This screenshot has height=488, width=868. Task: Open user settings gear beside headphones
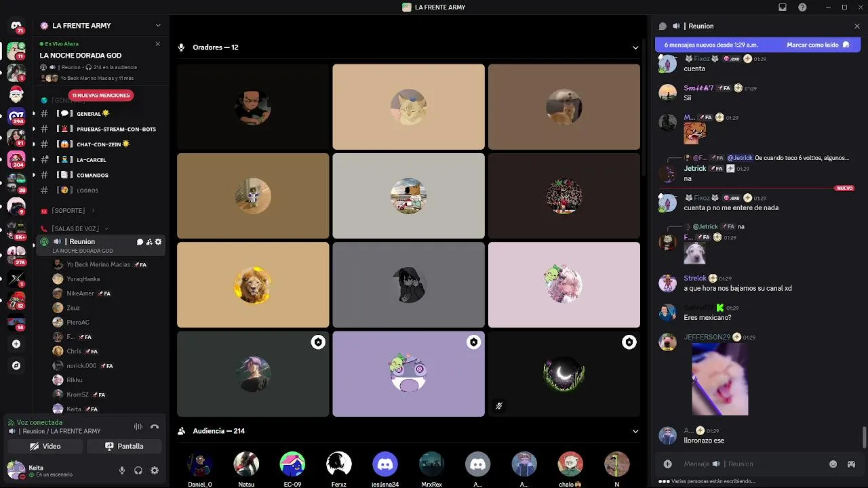155,470
